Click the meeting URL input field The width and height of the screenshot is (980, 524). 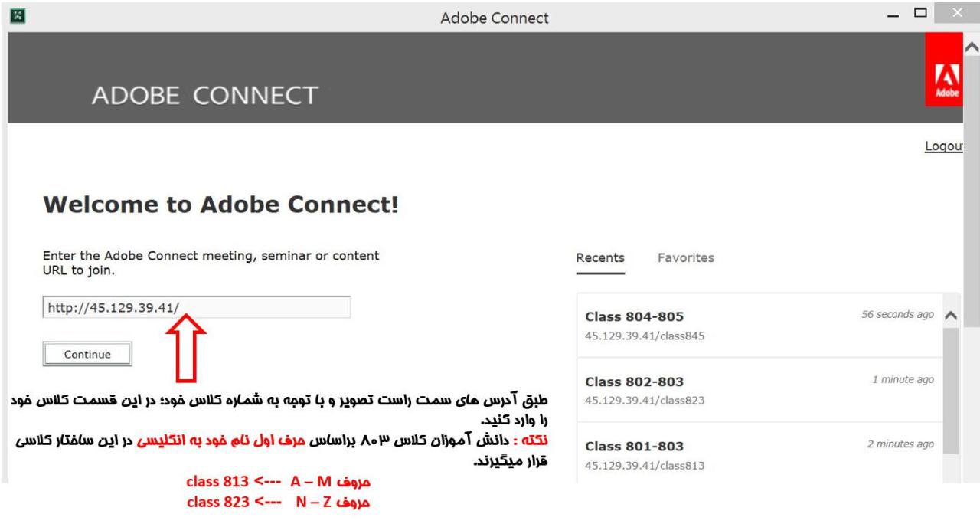pyautogui.click(x=197, y=307)
